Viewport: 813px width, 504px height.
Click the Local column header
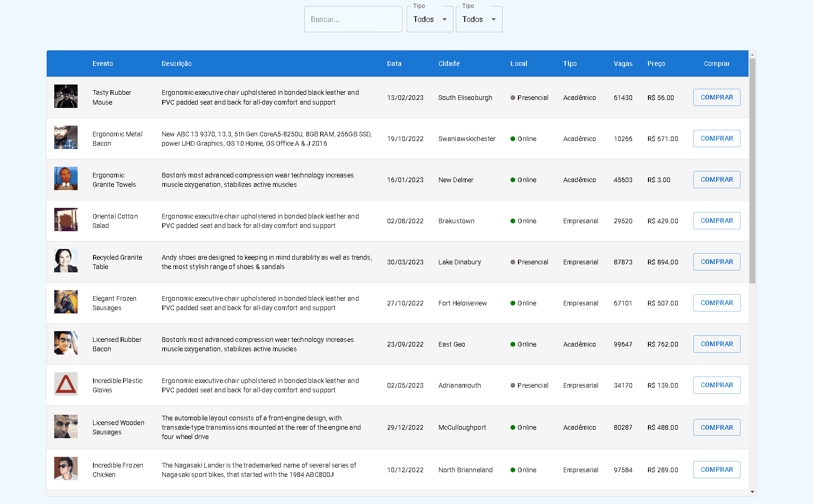coord(519,64)
